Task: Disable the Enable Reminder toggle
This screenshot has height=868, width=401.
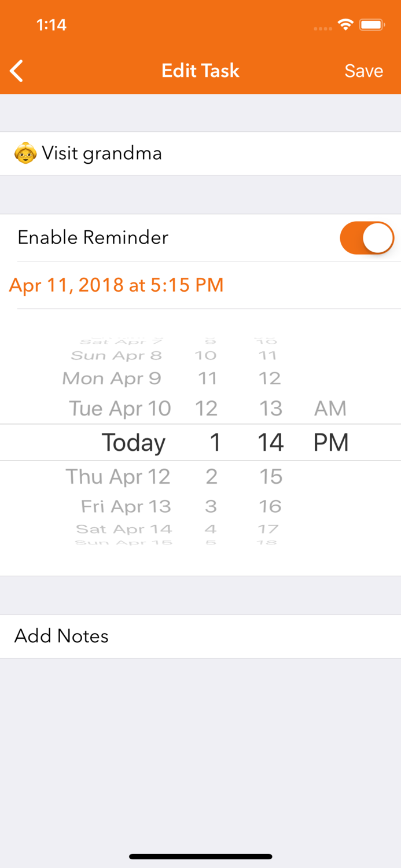Action: pos(367,237)
